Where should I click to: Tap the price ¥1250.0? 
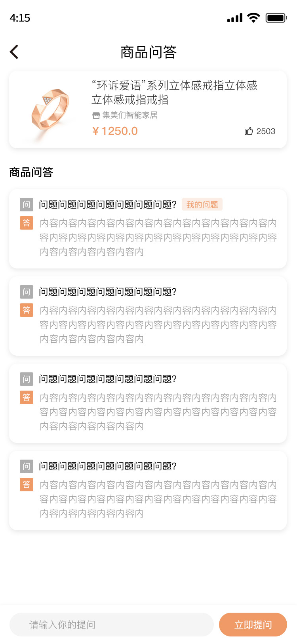tap(115, 131)
